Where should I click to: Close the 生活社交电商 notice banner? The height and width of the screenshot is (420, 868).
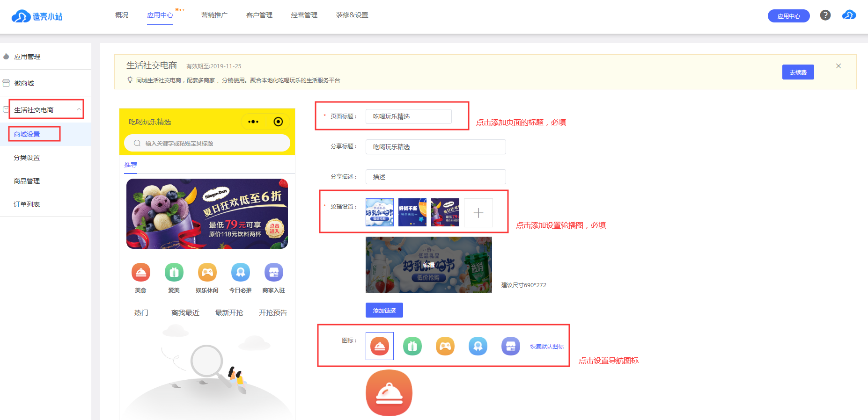tap(839, 66)
